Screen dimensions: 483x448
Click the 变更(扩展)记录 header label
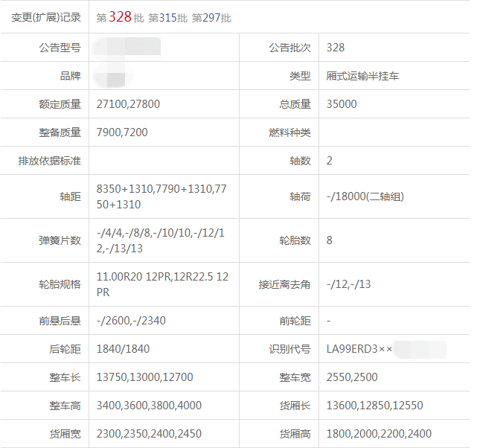pyautogui.click(x=46, y=17)
